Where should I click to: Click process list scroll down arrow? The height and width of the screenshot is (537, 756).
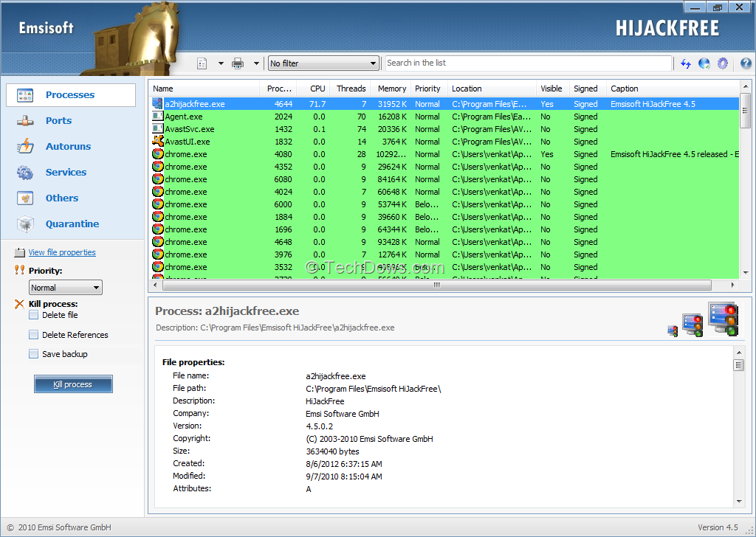[x=746, y=273]
